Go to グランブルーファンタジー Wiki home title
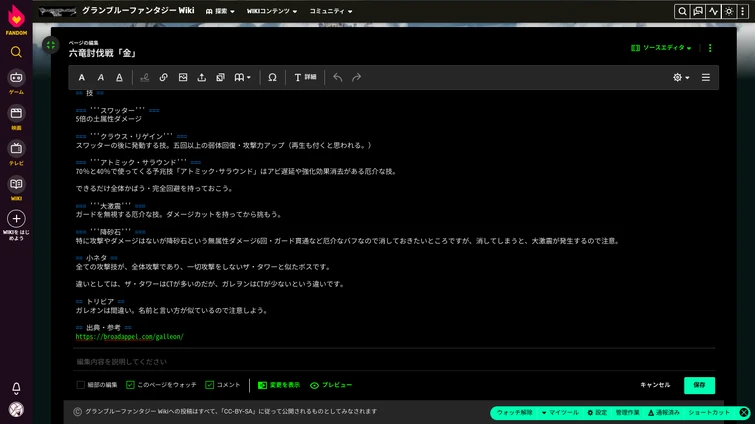This screenshot has width=755, height=424. coord(138,10)
